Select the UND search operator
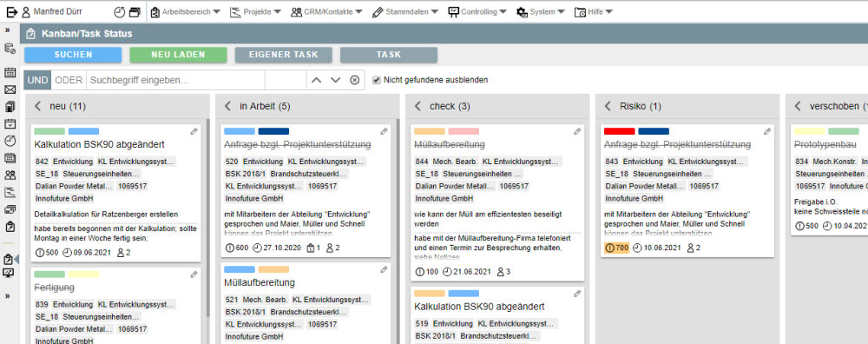 pyautogui.click(x=37, y=80)
